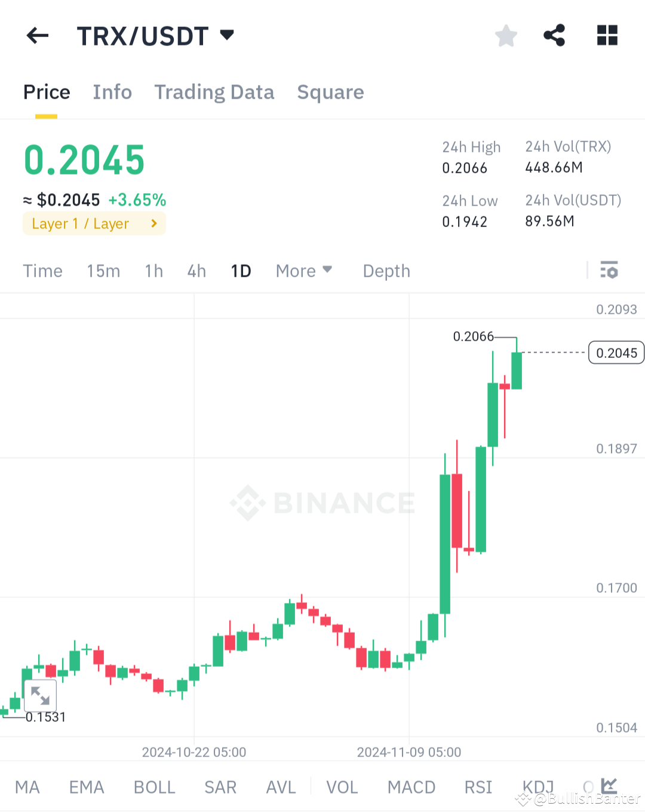Screen dimensions: 645x812
Task: Toggle the RSI indicator on
Action: tap(477, 787)
